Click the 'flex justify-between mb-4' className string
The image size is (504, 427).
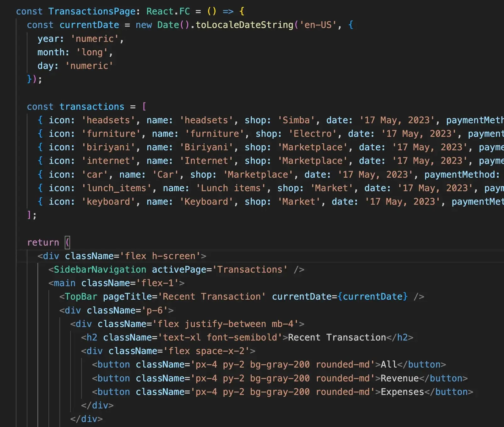click(226, 324)
